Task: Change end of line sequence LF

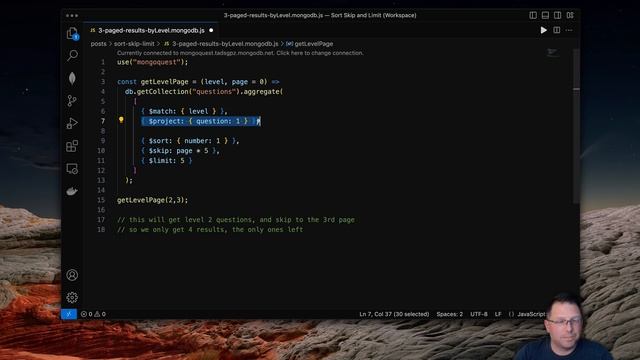Action: pyautogui.click(x=498, y=314)
